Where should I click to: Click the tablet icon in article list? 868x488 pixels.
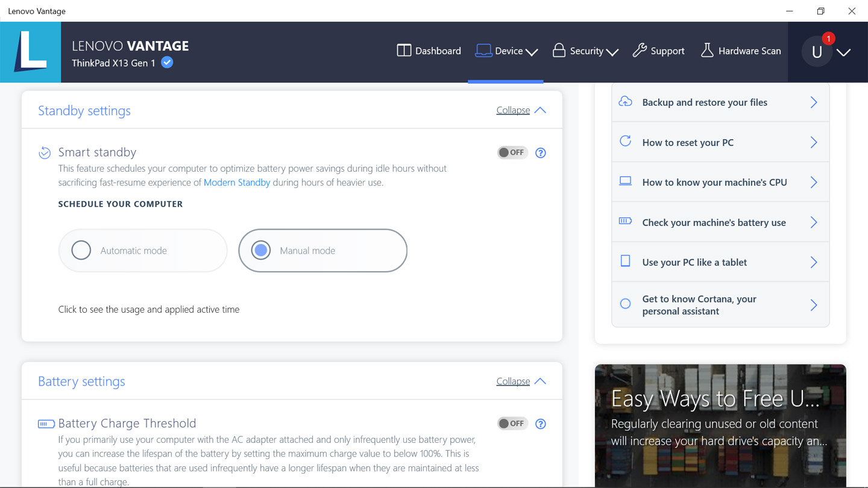click(x=626, y=261)
